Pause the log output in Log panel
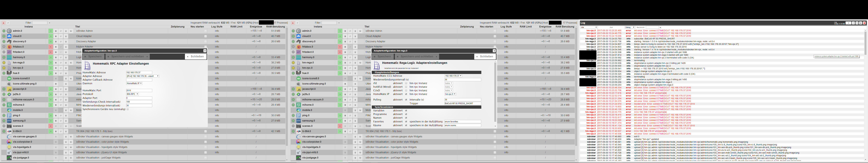 (x=848, y=23)
